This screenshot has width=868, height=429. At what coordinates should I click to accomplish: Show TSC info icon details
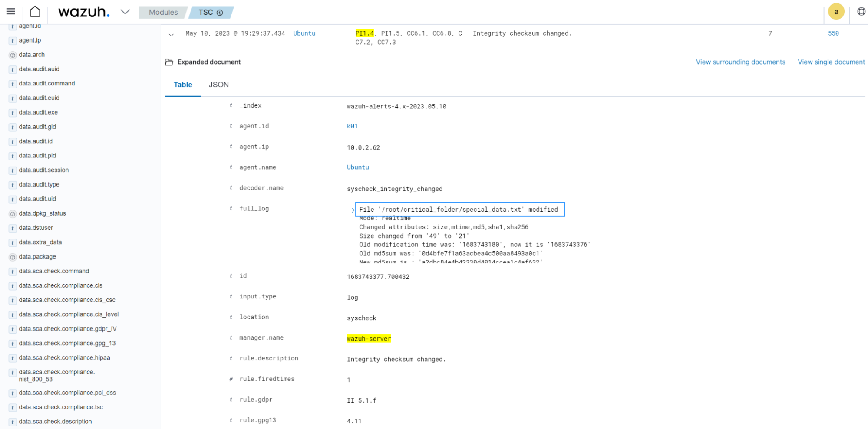click(x=220, y=13)
